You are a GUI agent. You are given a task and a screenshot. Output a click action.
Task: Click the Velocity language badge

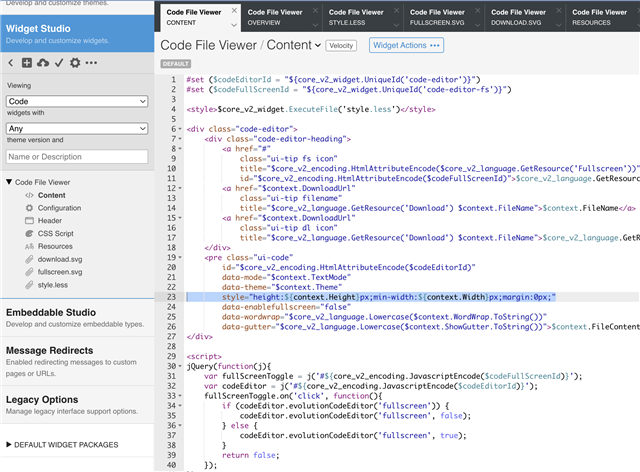pyautogui.click(x=341, y=46)
